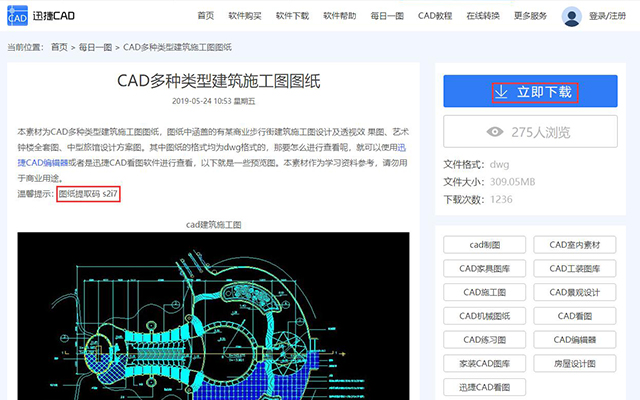Click the download count 1236

tap(501, 199)
